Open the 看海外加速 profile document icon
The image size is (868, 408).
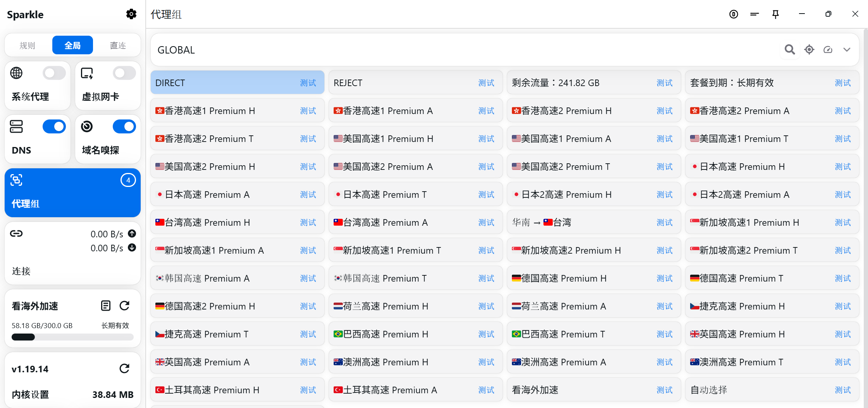[105, 306]
